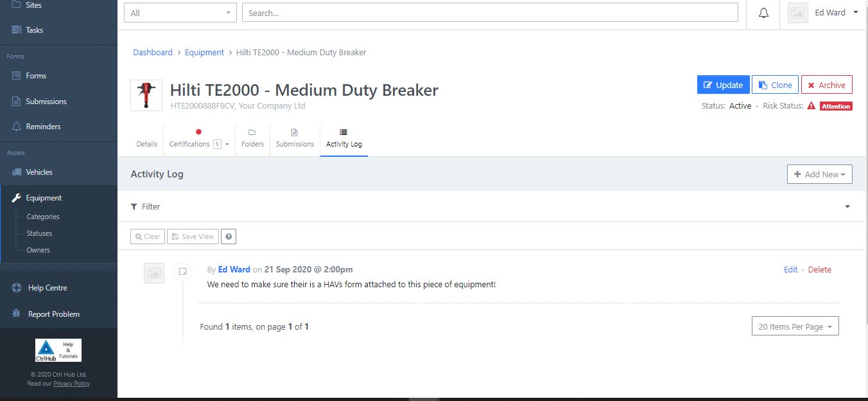Click the help question mark button

pos(229,236)
